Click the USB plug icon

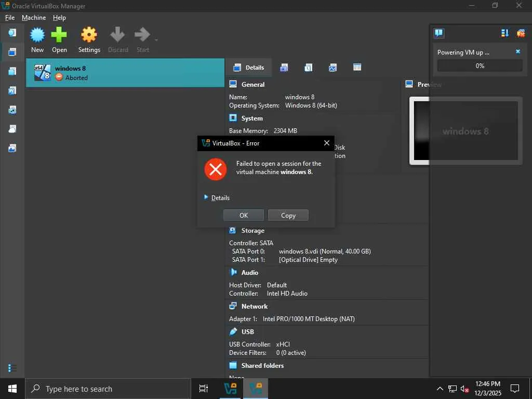click(x=233, y=331)
